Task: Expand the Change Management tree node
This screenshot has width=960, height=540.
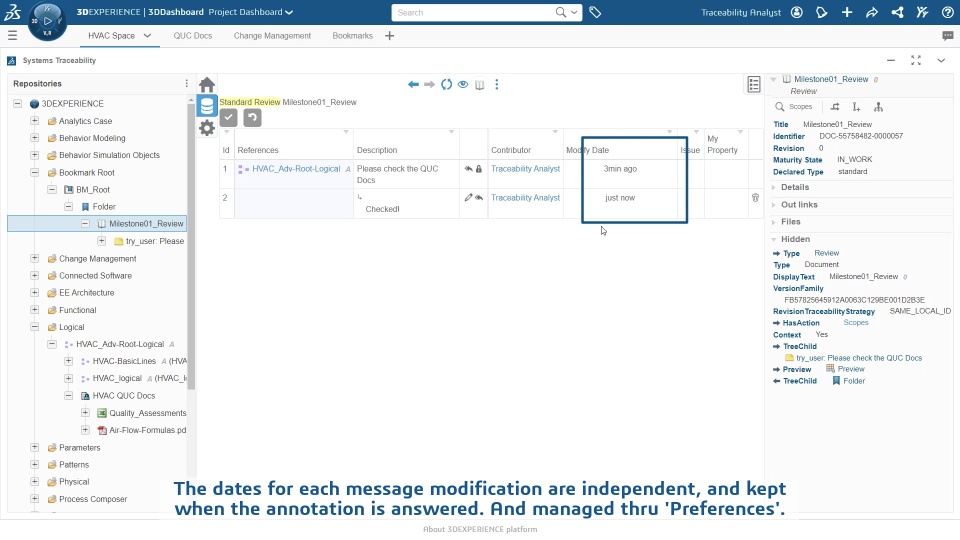Action: (x=35, y=258)
